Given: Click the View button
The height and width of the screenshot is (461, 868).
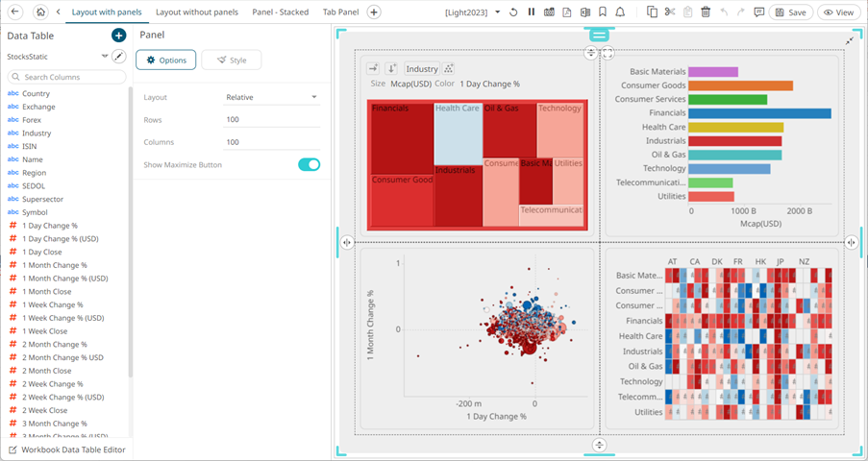Looking at the screenshot, I should [839, 12].
